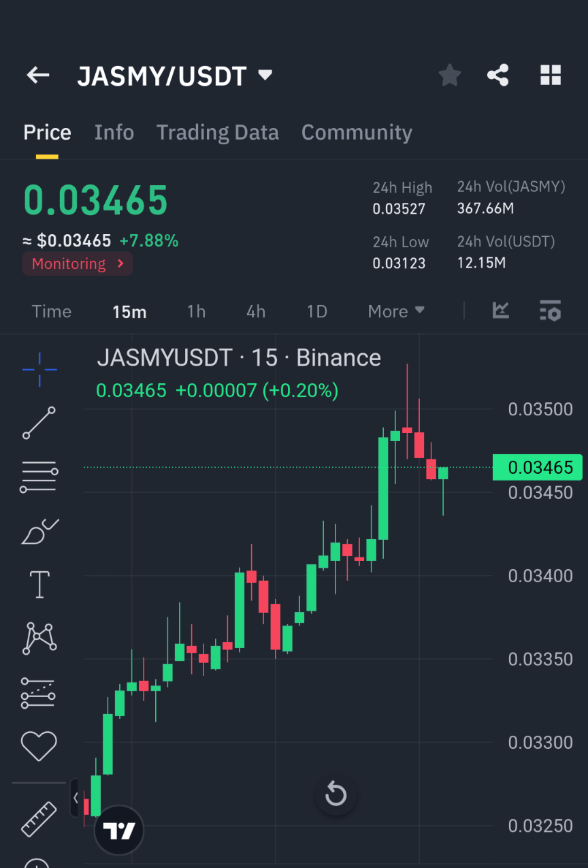Click the TradingView logo icon
Image resolution: width=588 pixels, height=868 pixels.
pyautogui.click(x=119, y=830)
